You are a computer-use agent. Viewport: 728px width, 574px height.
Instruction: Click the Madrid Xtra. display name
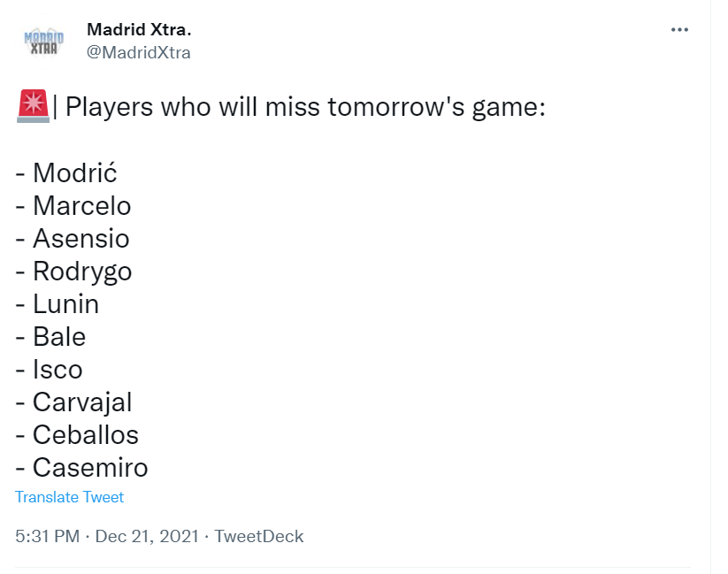[139, 30]
